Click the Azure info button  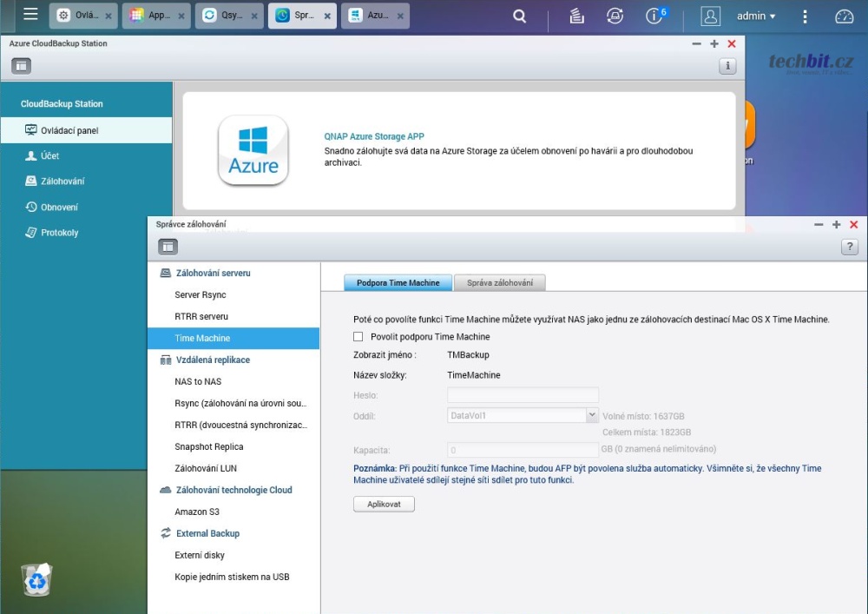coord(727,66)
